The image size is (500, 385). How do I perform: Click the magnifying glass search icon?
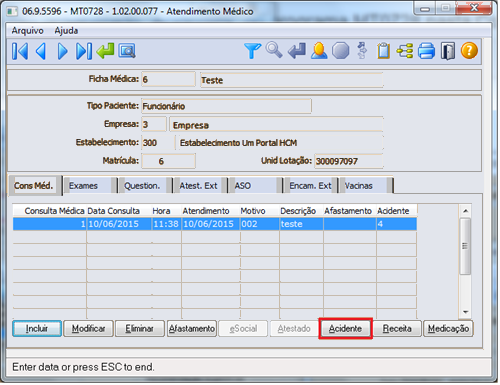click(x=274, y=50)
